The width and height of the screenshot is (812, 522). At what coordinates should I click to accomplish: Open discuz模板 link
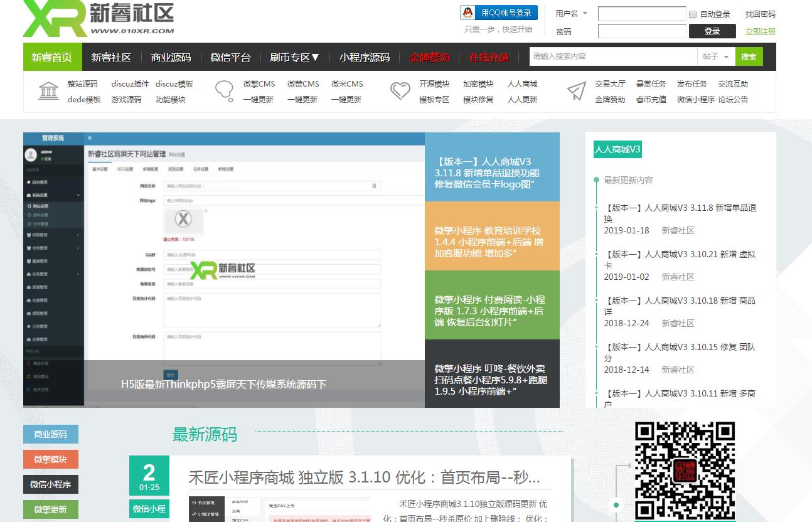[x=174, y=83]
